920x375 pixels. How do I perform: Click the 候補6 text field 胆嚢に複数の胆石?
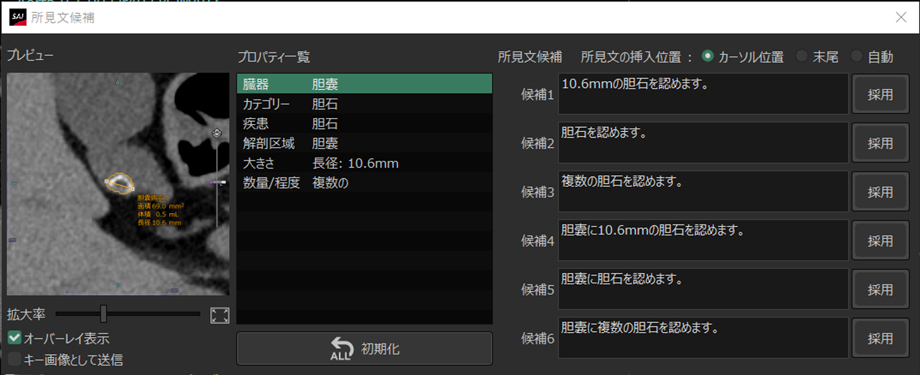pos(703,338)
